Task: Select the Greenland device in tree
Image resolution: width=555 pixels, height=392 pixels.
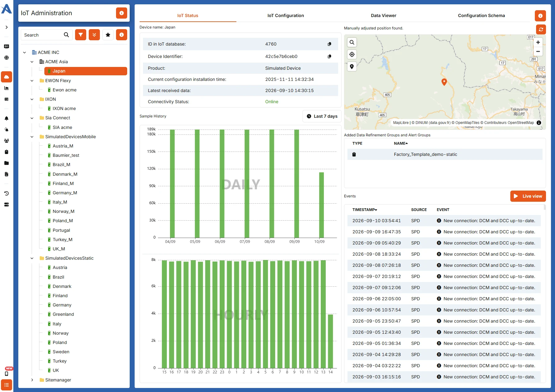Action: coord(63,314)
